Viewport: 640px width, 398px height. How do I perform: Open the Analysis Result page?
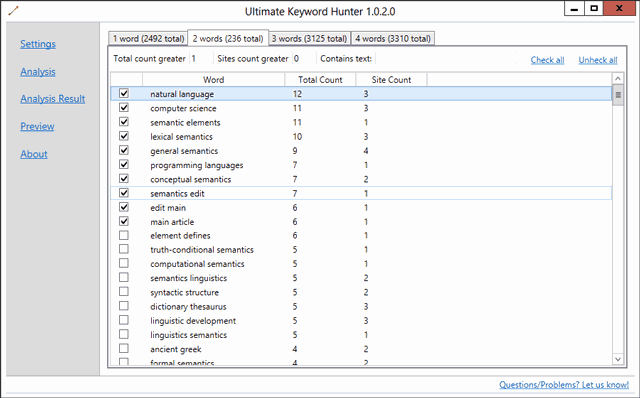coord(53,99)
